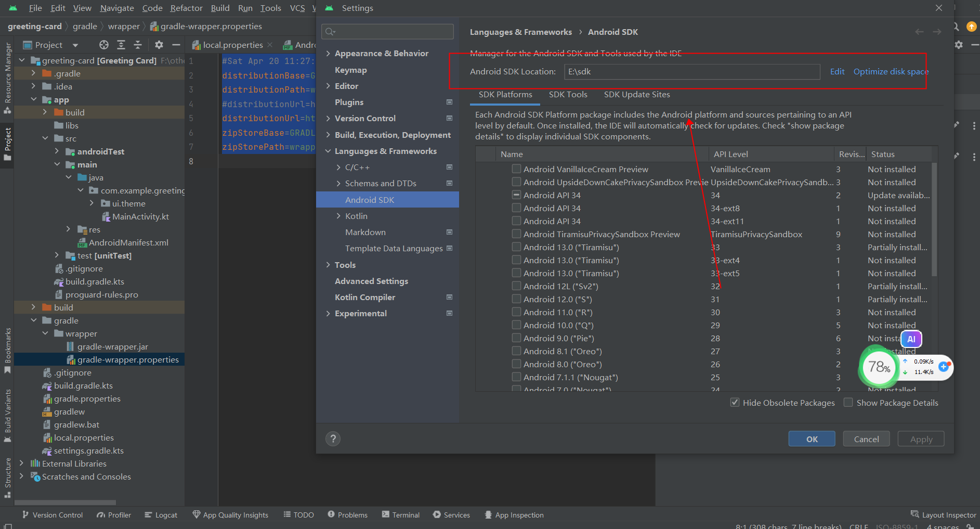Image resolution: width=980 pixels, height=529 pixels.
Task: Click the Collapse All icon in Project panel
Action: coord(138,45)
